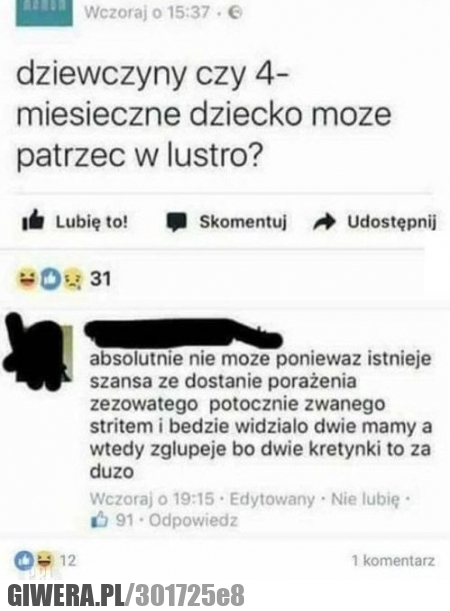The width and height of the screenshot is (450, 611).
Task: Click Nie lubię to unlike the comment
Action: coord(365,499)
